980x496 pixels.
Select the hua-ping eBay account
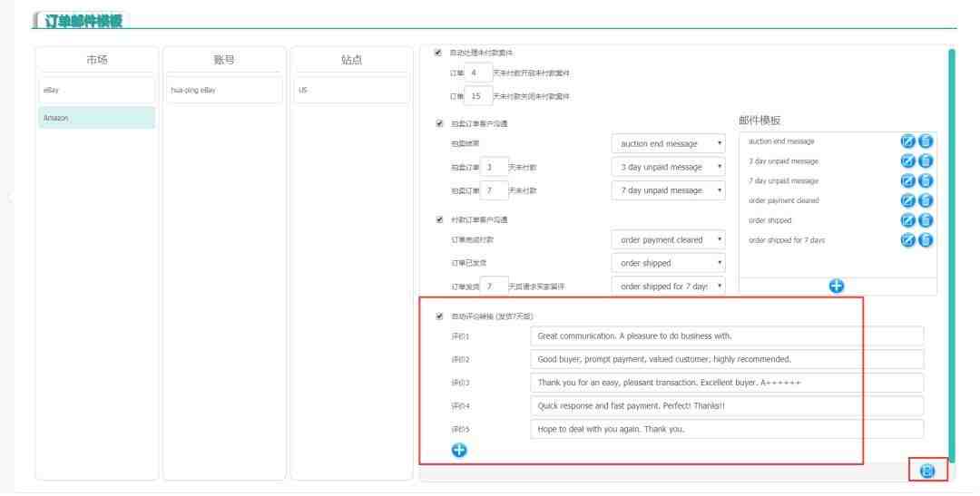tap(224, 90)
